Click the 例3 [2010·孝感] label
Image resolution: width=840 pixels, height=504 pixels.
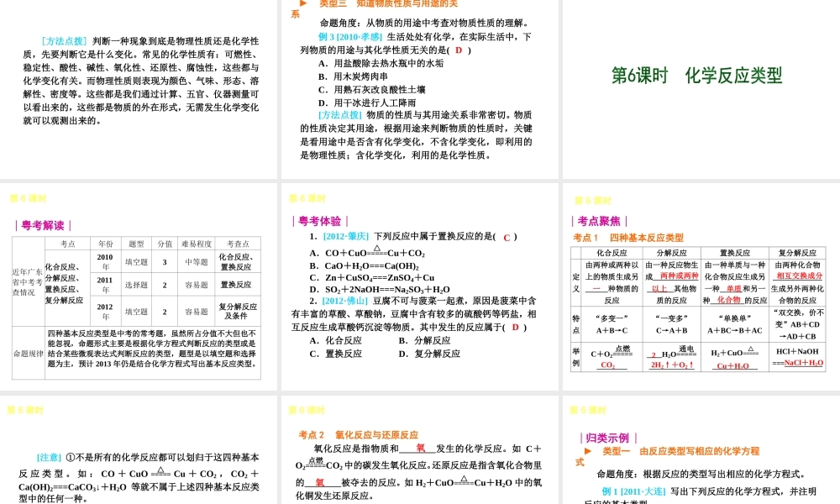pos(349,37)
